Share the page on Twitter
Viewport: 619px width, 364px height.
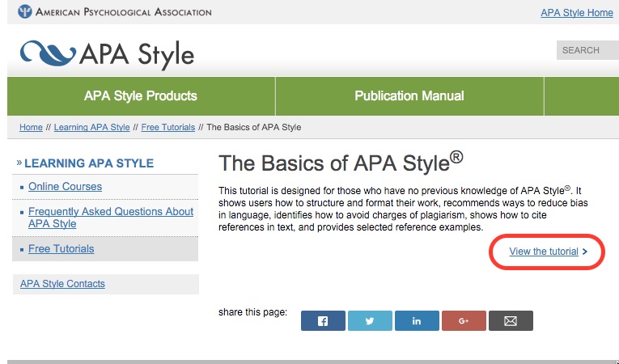370,320
